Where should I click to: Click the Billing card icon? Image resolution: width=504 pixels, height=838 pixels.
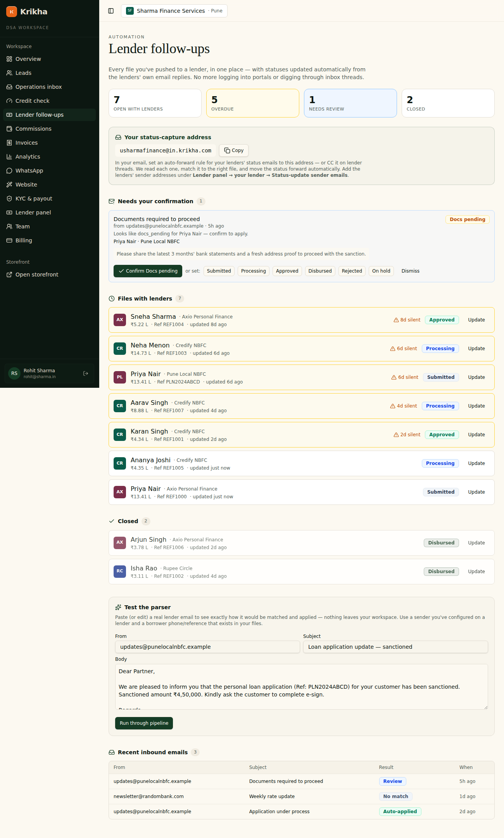click(x=9, y=240)
